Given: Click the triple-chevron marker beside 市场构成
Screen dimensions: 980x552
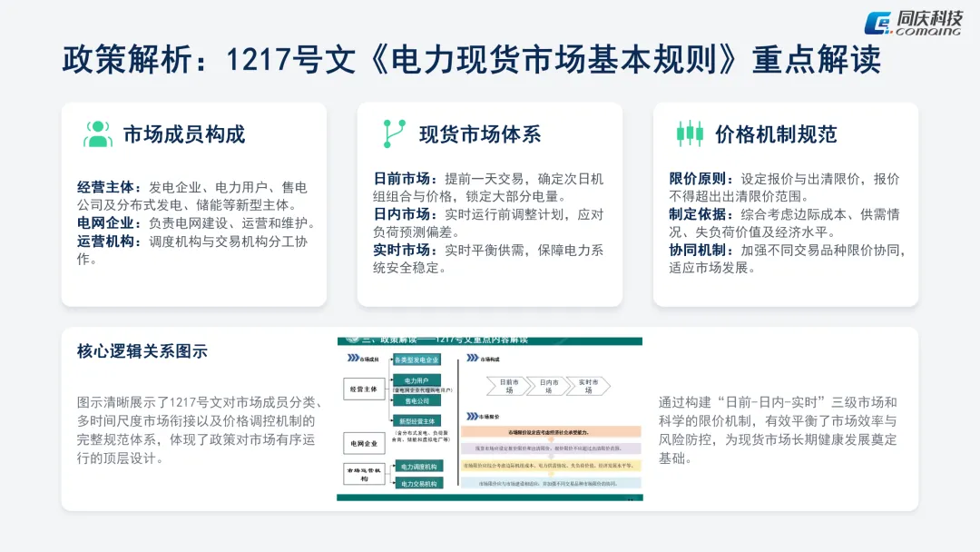Looking at the screenshot, I should [x=472, y=358].
